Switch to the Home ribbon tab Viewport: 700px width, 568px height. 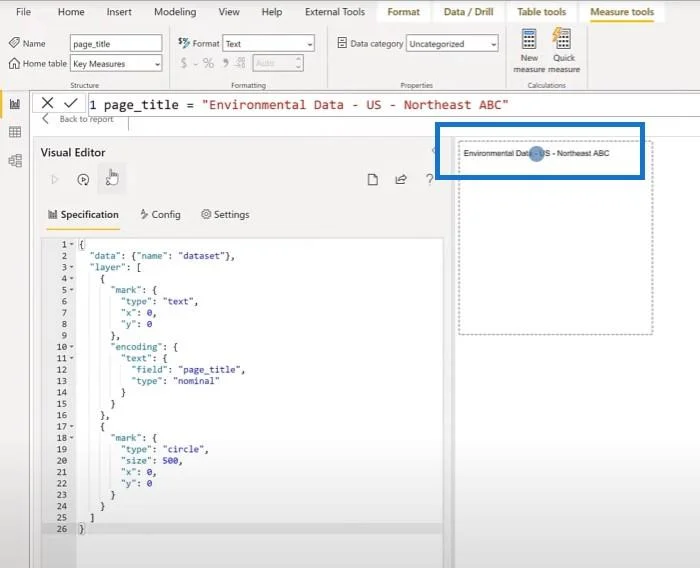pos(71,12)
